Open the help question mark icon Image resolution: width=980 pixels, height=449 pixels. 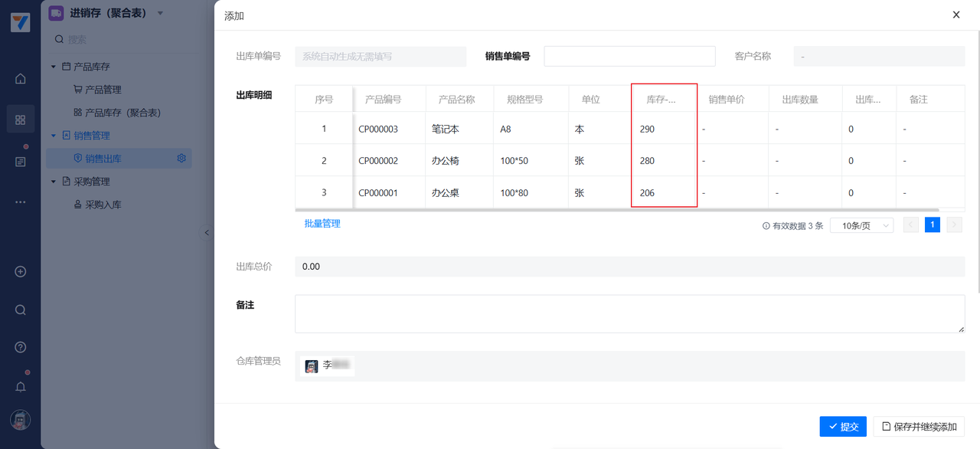(x=21, y=347)
